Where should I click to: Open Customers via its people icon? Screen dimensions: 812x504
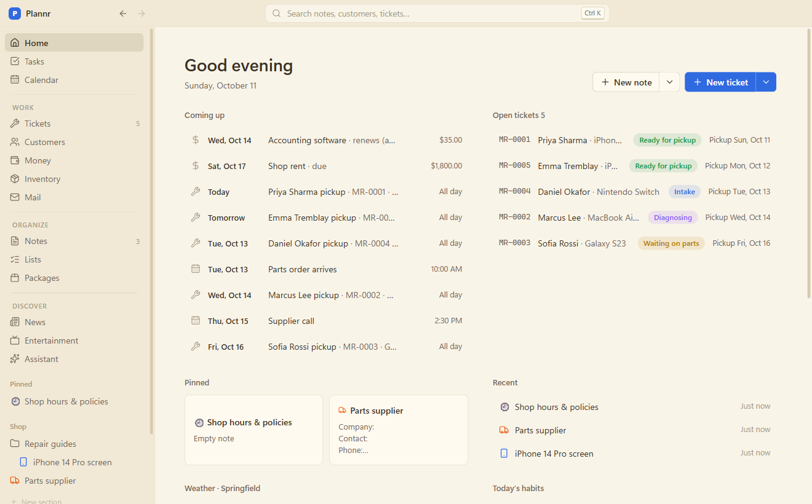click(x=15, y=142)
